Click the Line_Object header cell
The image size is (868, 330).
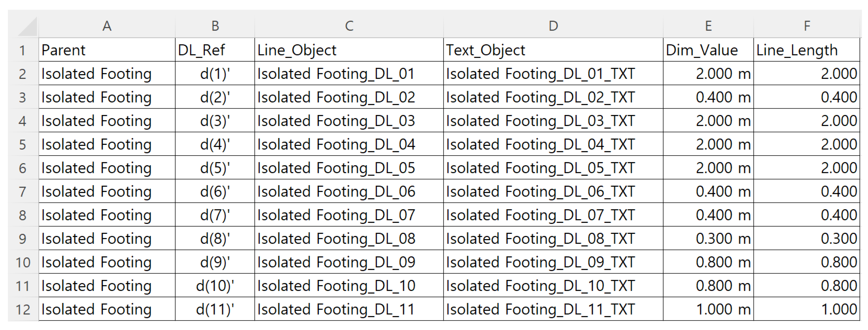click(349, 50)
